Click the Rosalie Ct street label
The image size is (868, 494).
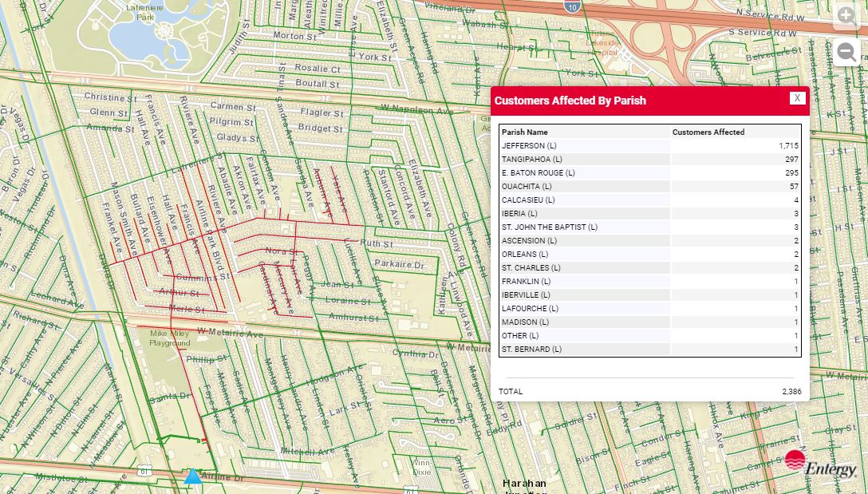(318, 69)
